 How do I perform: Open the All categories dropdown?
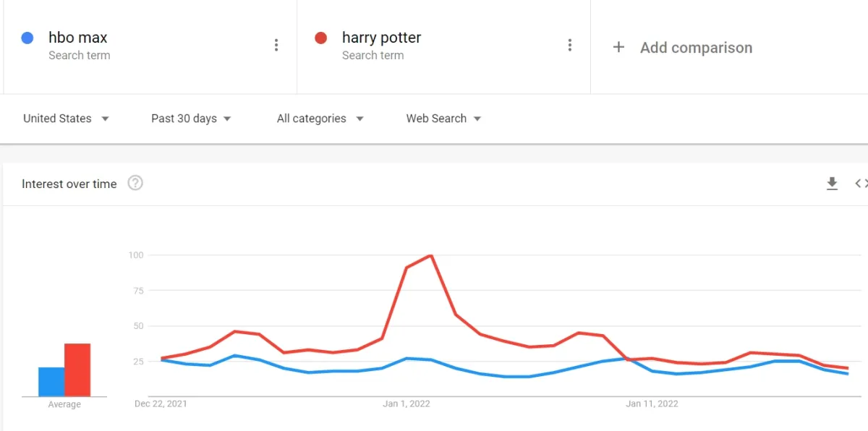[320, 119]
